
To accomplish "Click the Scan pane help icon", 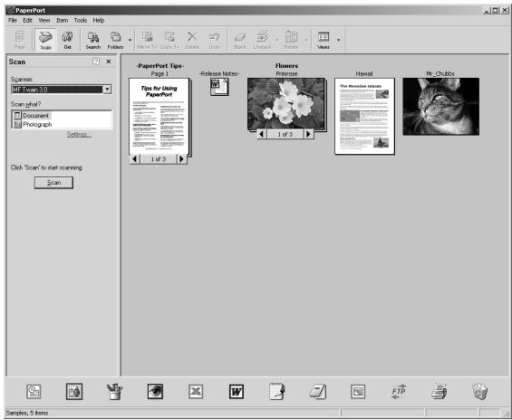I will 96,62.
